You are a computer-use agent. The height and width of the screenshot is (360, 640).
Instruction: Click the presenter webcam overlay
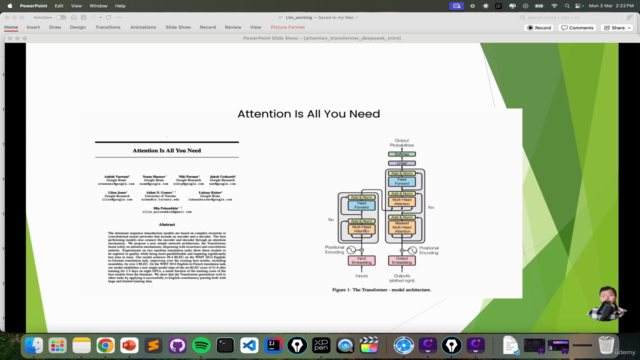[607, 304]
